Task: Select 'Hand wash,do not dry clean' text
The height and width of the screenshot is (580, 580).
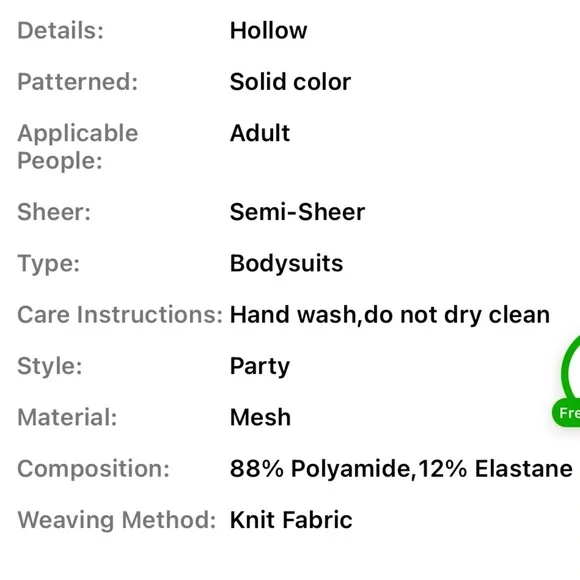Action: (x=390, y=315)
